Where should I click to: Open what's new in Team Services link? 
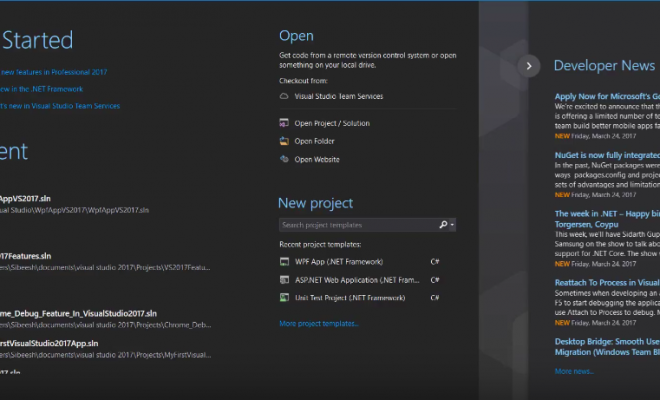click(x=60, y=106)
